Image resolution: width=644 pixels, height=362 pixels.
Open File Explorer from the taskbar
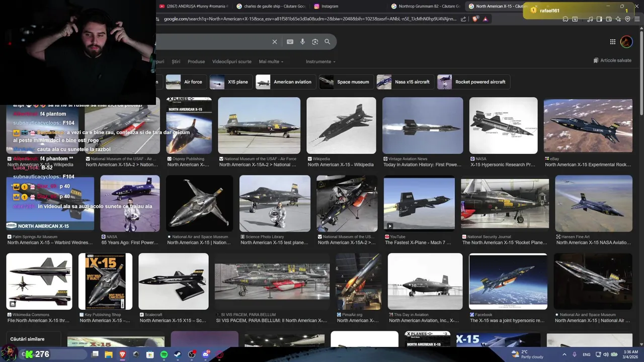(x=109, y=354)
